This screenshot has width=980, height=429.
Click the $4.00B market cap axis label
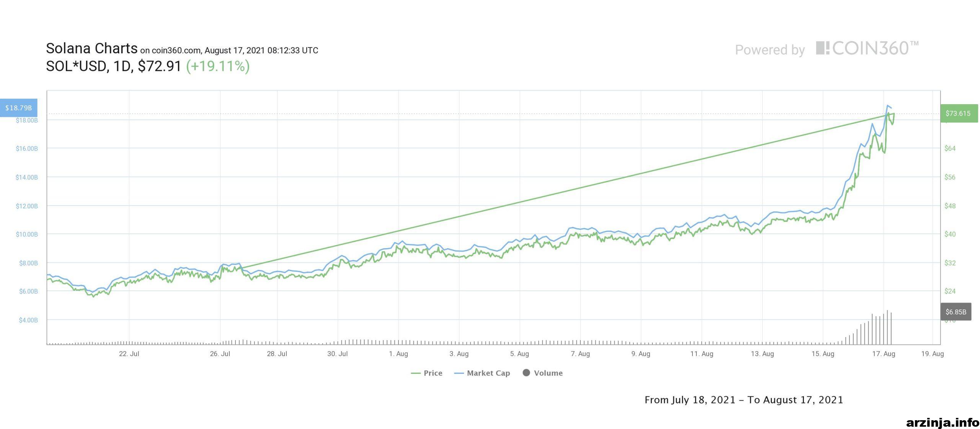28,320
